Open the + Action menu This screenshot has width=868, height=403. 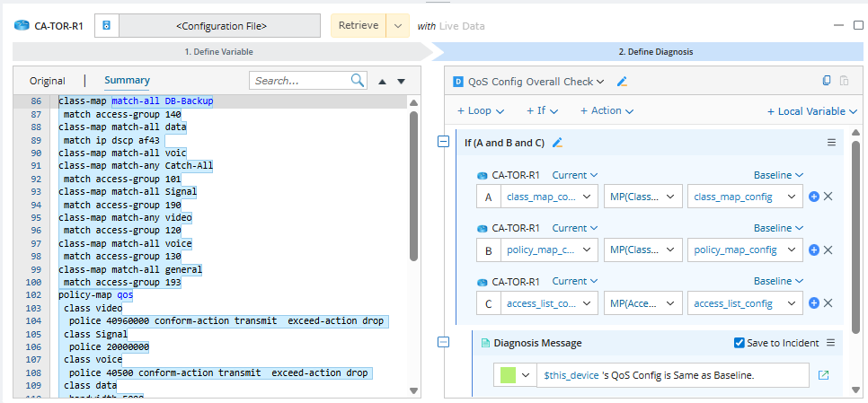[607, 110]
